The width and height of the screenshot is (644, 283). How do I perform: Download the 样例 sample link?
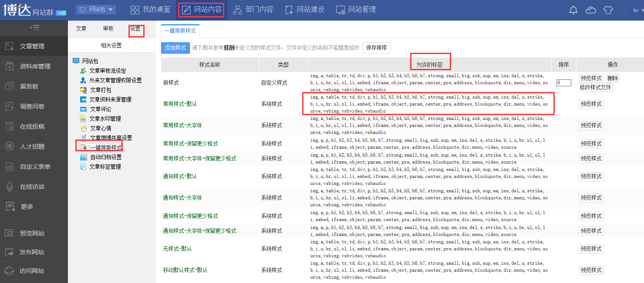(x=229, y=48)
